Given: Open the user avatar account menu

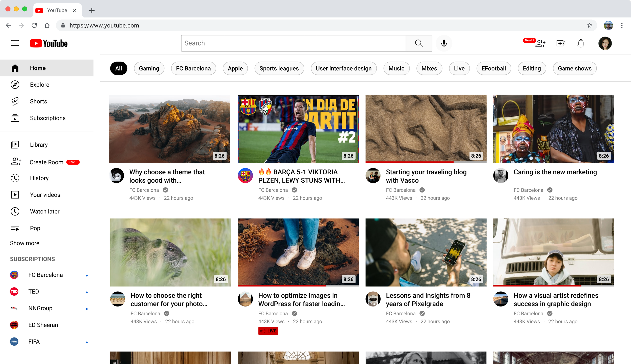Looking at the screenshot, I should (605, 43).
